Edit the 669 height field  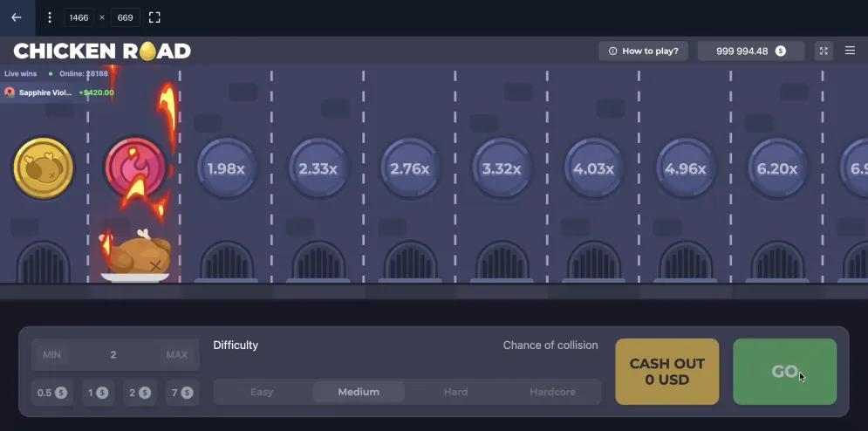[125, 17]
